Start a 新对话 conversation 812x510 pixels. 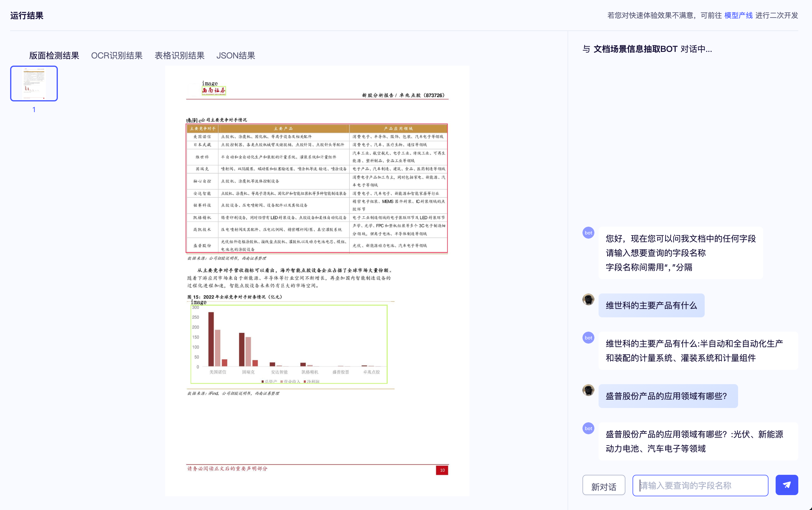(x=603, y=485)
